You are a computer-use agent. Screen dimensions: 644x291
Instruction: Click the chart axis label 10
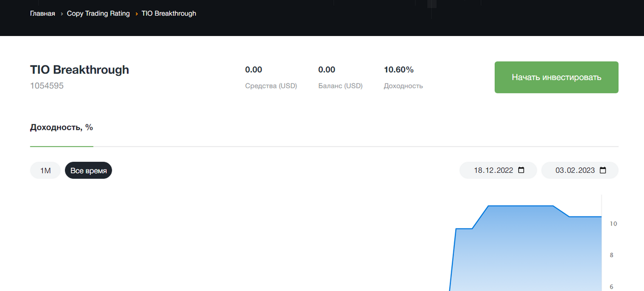(x=614, y=224)
